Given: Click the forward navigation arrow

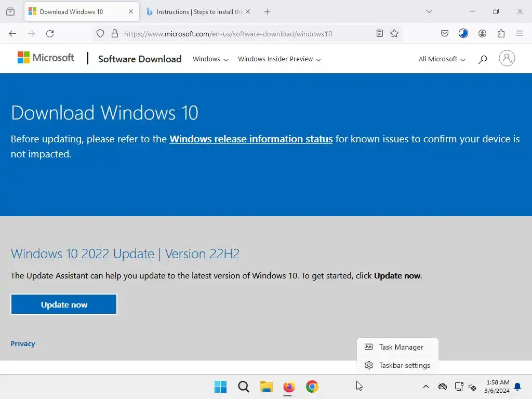Looking at the screenshot, I should tap(31, 34).
